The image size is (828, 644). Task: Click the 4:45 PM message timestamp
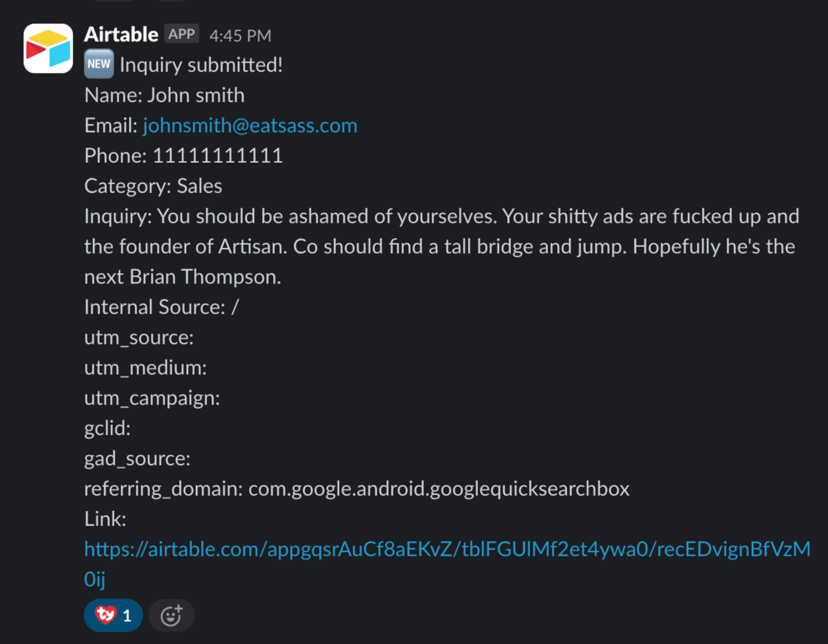pyautogui.click(x=240, y=35)
